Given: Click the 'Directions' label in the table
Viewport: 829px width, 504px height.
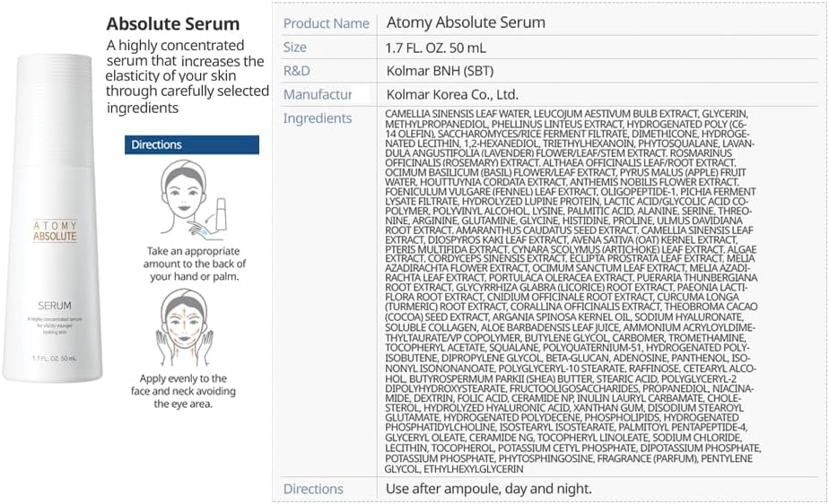Looking at the screenshot, I should (x=313, y=490).
